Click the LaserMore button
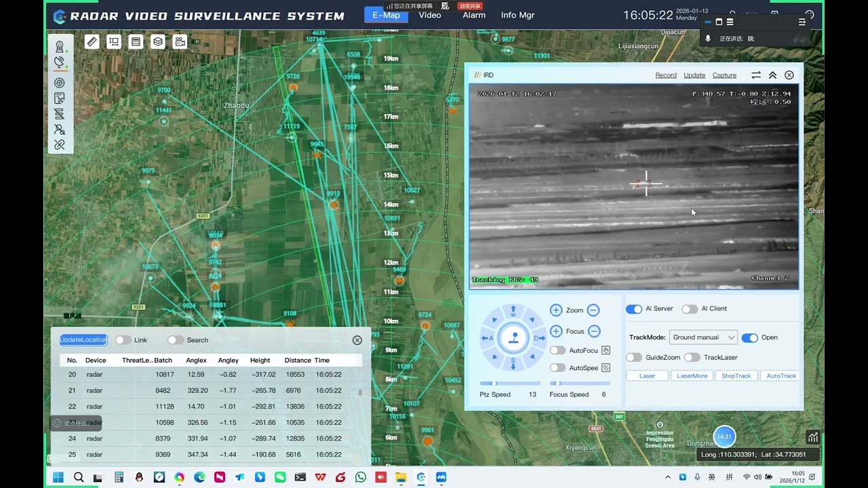868x488 pixels. (x=692, y=375)
